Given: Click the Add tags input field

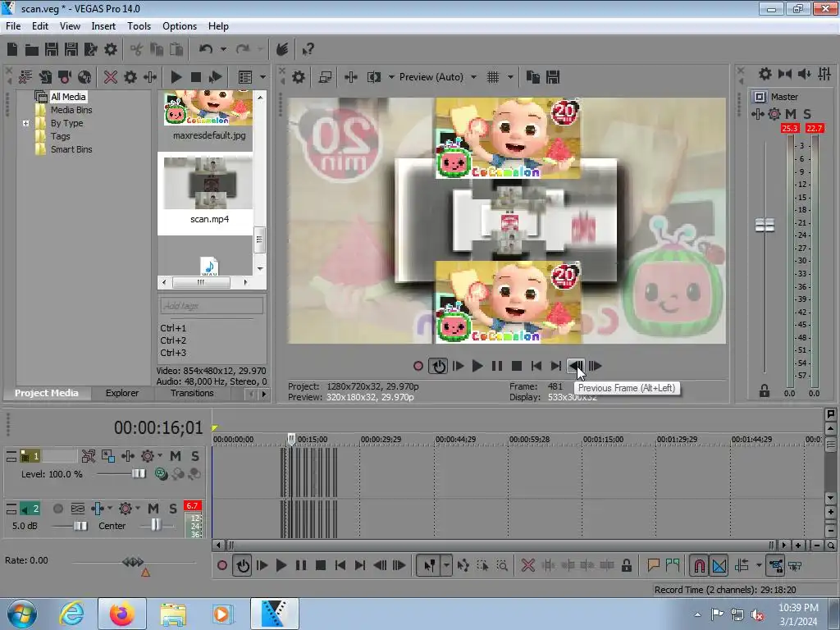Looking at the screenshot, I should click(x=212, y=306).
